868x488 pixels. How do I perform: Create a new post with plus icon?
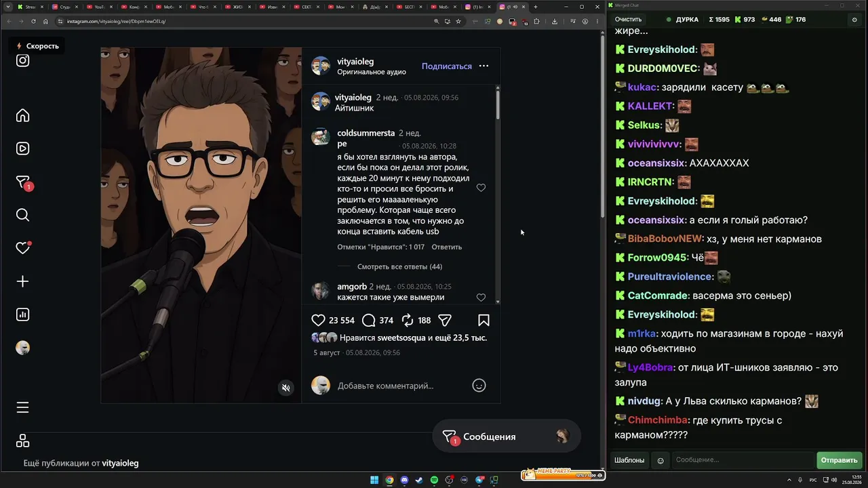[x=22, y=281]
